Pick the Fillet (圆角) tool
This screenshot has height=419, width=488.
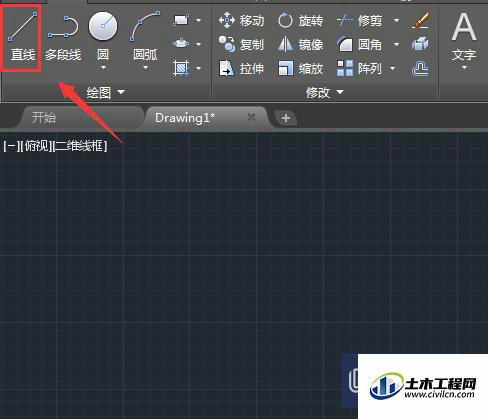[x=359, y=44]
